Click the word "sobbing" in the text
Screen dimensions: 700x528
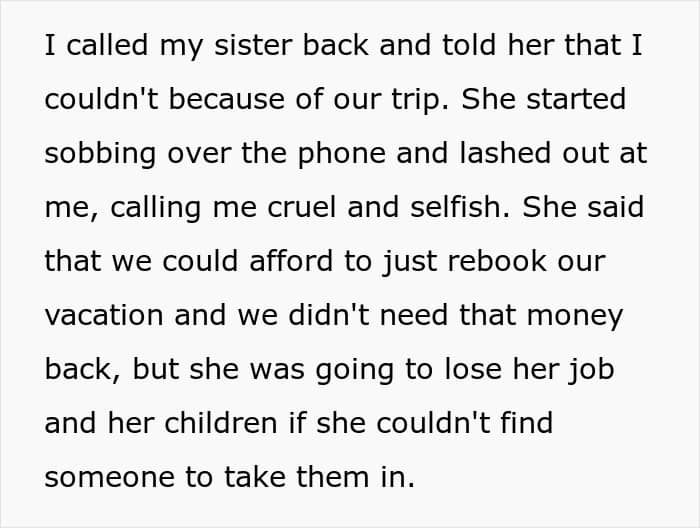(100, 154)
